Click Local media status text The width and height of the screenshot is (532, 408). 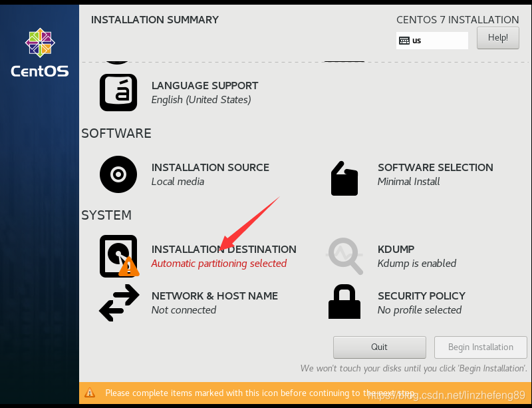click(x=178, y=182)
